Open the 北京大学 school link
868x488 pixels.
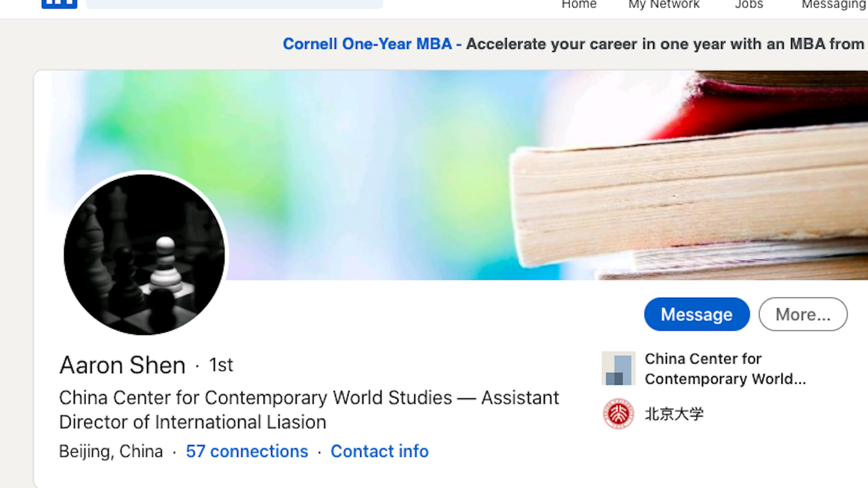(674, 414)
